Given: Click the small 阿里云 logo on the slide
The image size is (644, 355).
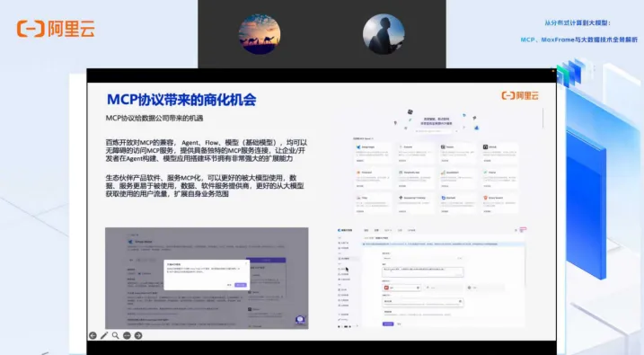Looking at the screenshot, I should point(520,96).
